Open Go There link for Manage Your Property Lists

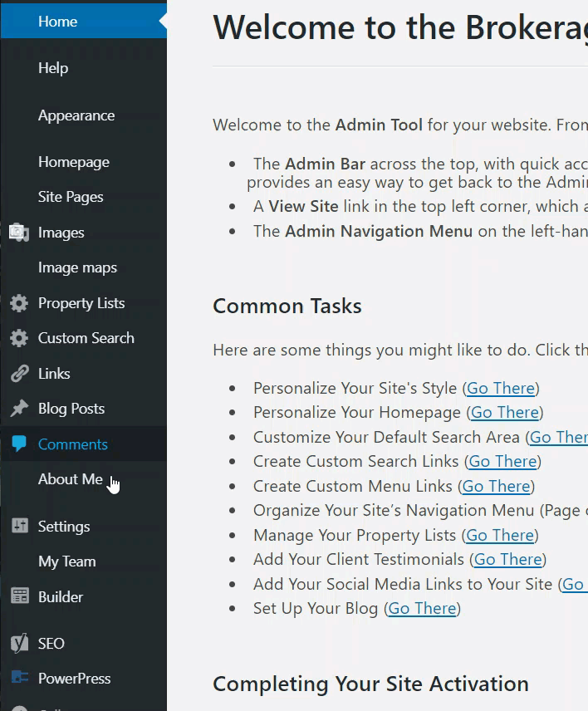click(500, 535)
